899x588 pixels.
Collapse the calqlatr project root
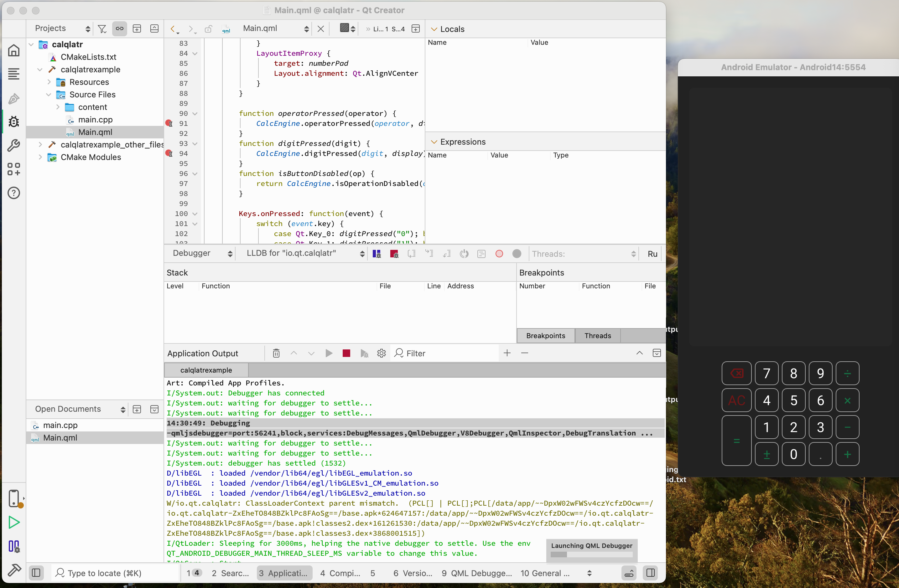coord(31,44)
